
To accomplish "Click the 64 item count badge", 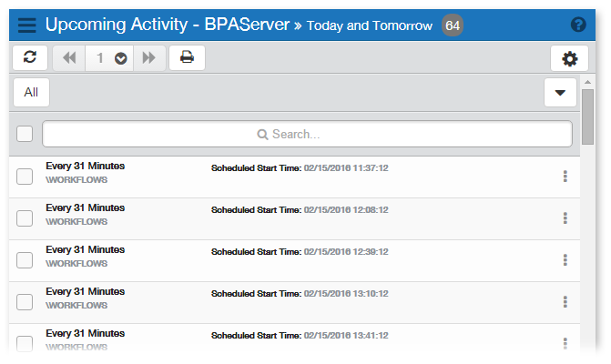I will click(x=453, y=25).
